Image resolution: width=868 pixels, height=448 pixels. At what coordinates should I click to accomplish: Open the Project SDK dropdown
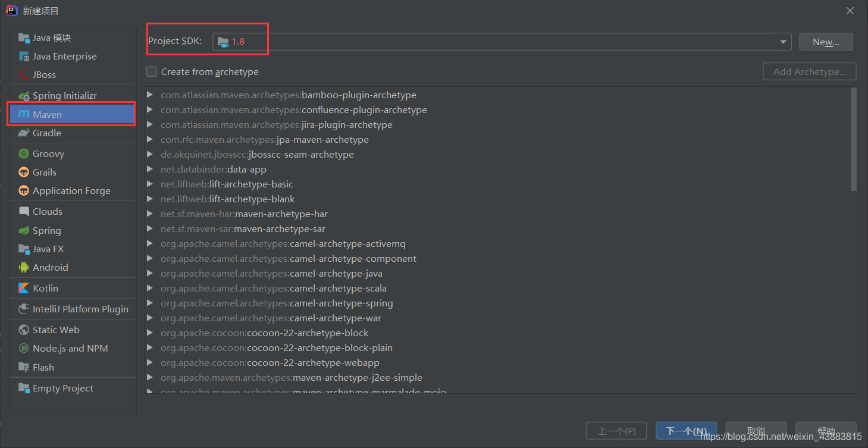tap(783, 42)
